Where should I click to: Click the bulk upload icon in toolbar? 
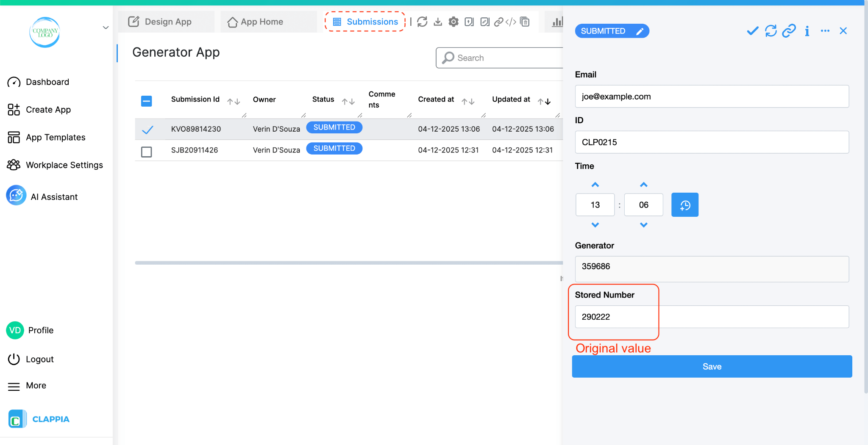coord(469,22)
